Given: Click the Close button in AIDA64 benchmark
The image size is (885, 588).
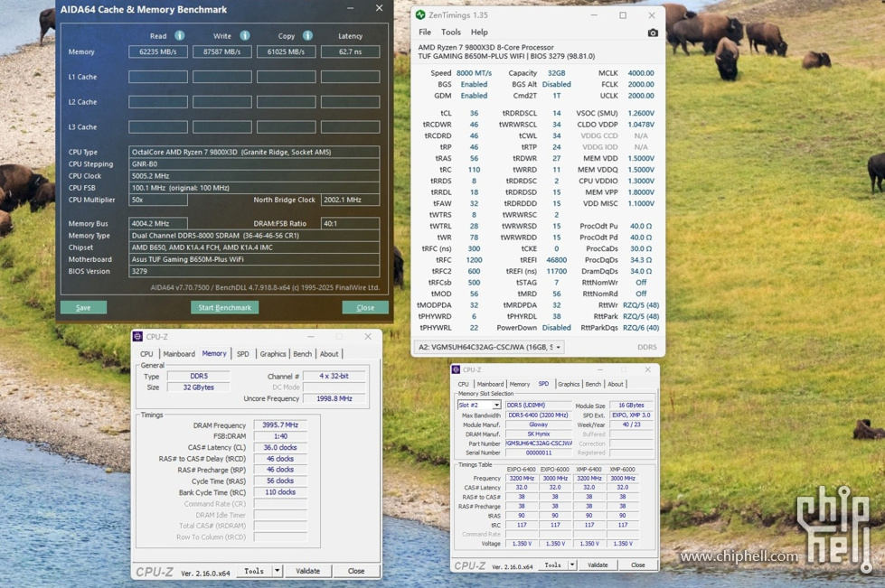Looking at the screenshot, I should tap(365, 308).
